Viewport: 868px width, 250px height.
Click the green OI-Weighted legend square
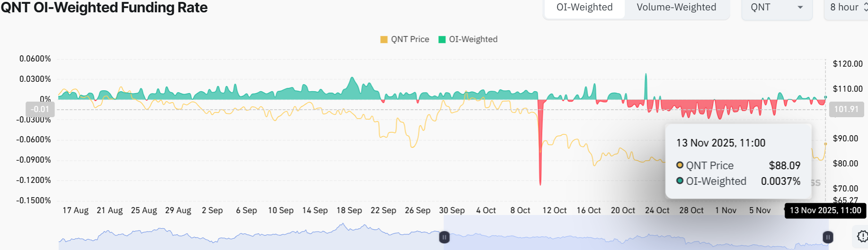tap(442, 40)
